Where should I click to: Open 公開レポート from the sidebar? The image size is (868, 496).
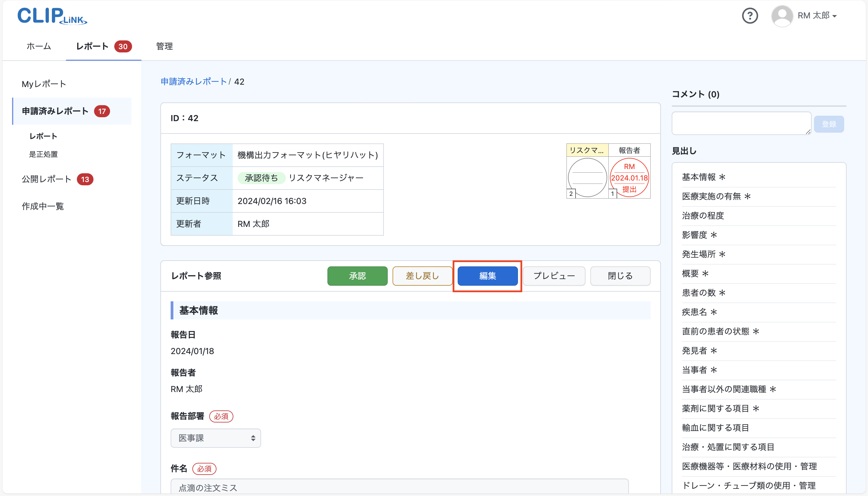(x=46, y=179)
